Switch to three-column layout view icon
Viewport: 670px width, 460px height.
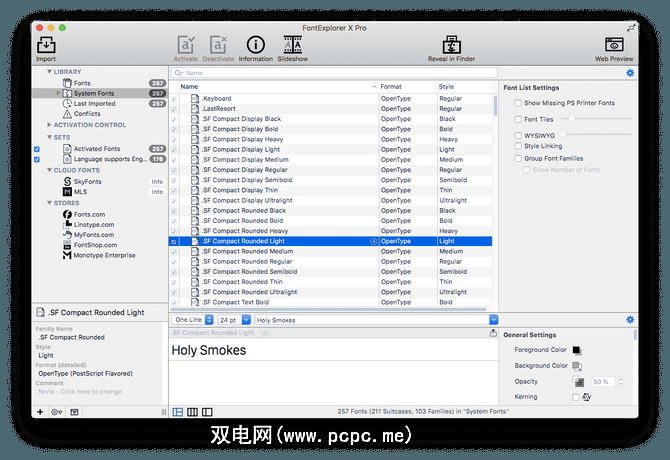point(193,412)
